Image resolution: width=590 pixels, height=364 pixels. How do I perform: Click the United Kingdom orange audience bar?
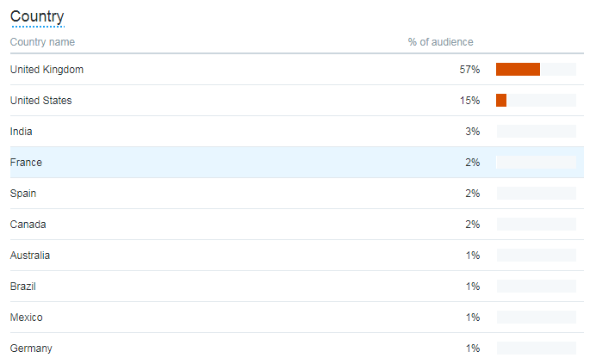[x=518, y=69]
